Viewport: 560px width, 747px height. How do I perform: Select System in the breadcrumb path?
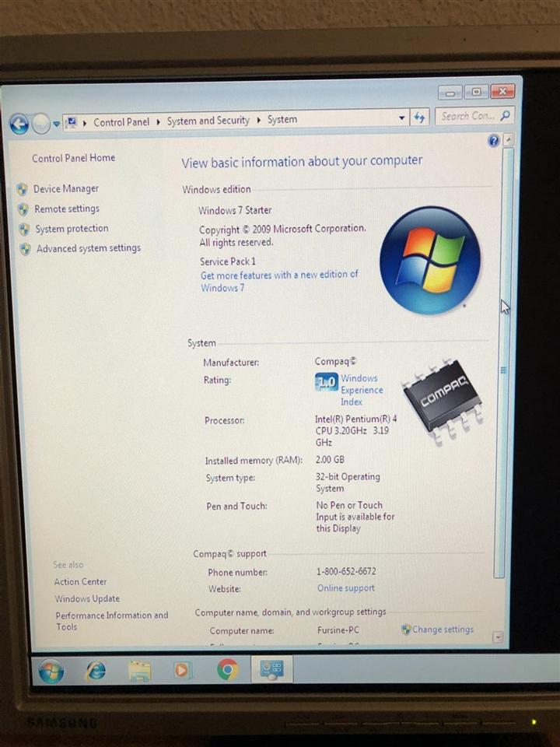click(282, 119)
